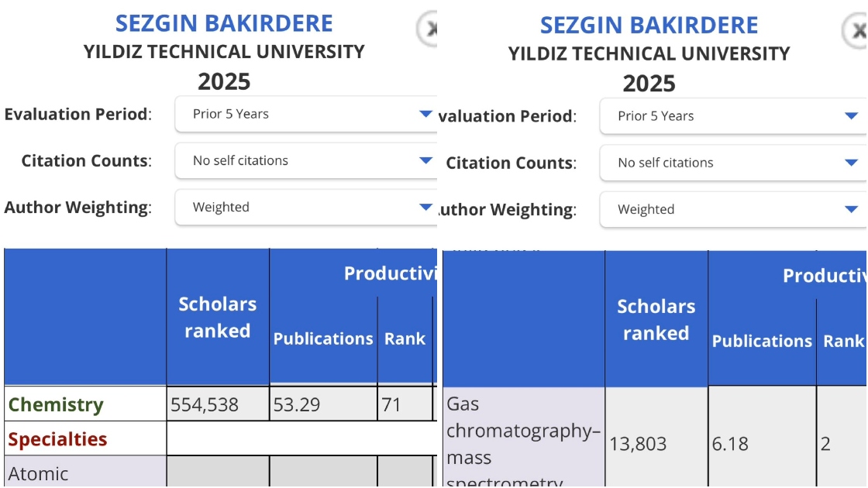Click Sezgin Bakirdere name in left panel

click(224, 23)
